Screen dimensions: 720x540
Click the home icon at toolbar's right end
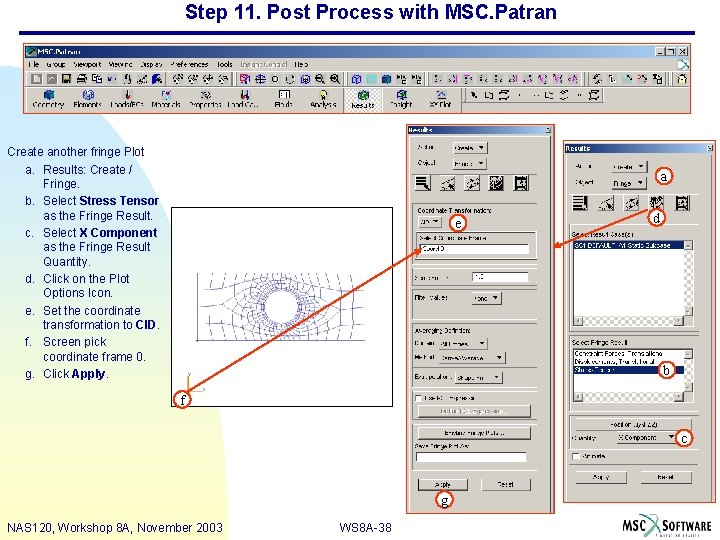pos(682,79)
